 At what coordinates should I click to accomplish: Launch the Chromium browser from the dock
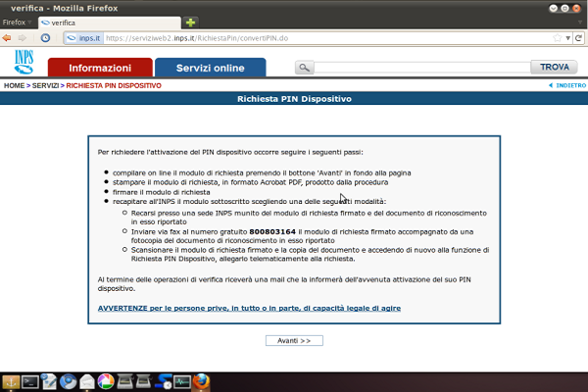68,382
